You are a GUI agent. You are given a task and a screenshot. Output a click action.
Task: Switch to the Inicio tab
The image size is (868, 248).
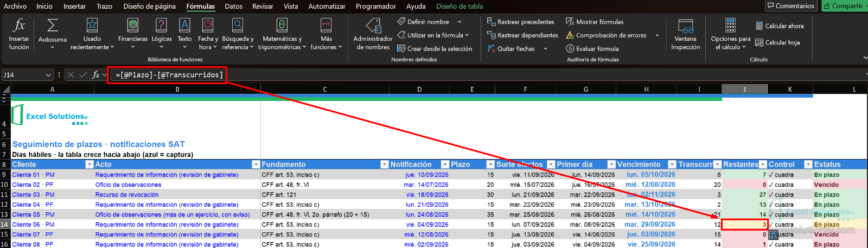tap(44, 6)
